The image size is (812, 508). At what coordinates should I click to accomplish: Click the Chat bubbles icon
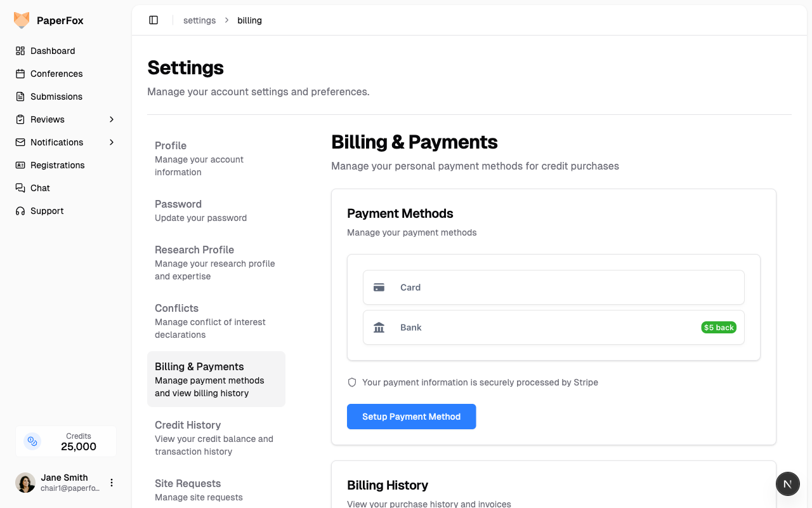[x=20, y=188]
